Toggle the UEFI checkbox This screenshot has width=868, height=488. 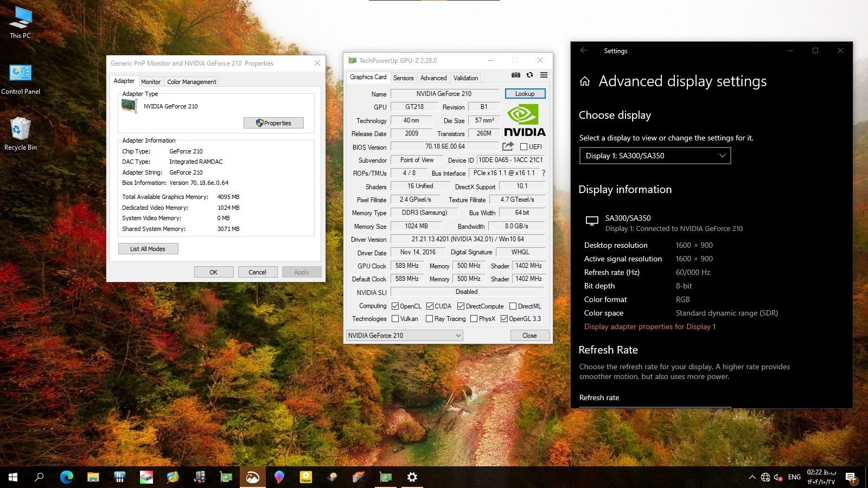(524, 147)
